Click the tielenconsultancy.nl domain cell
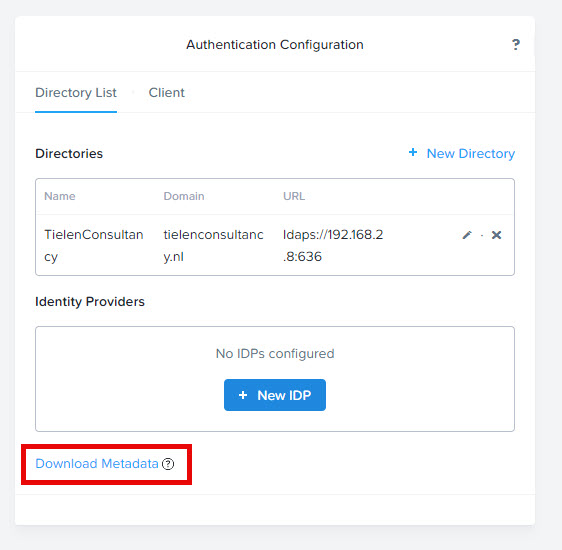Image resolution: width=562 pixels, height=550 pixels. point(214,245)
